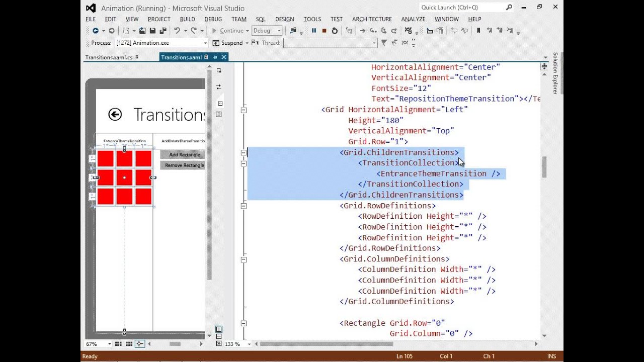
Task: Click the Save toolbar icon
Action: click(x=152, y=31)
